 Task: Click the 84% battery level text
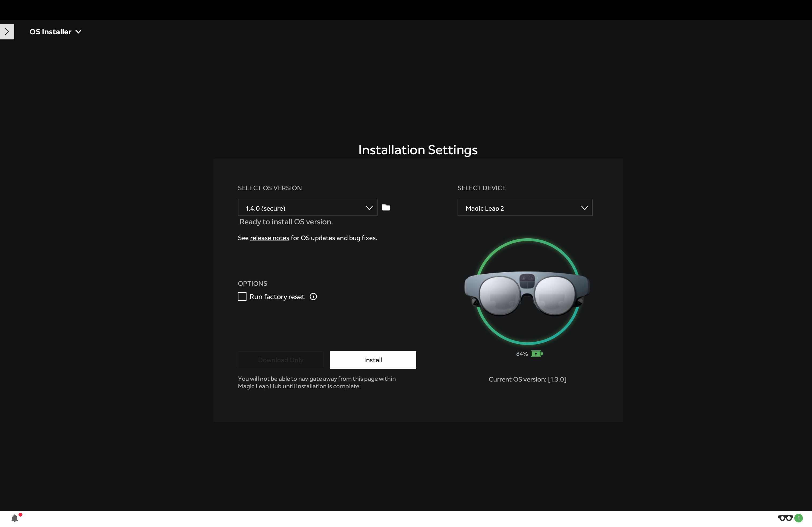(x=522, y=354)
